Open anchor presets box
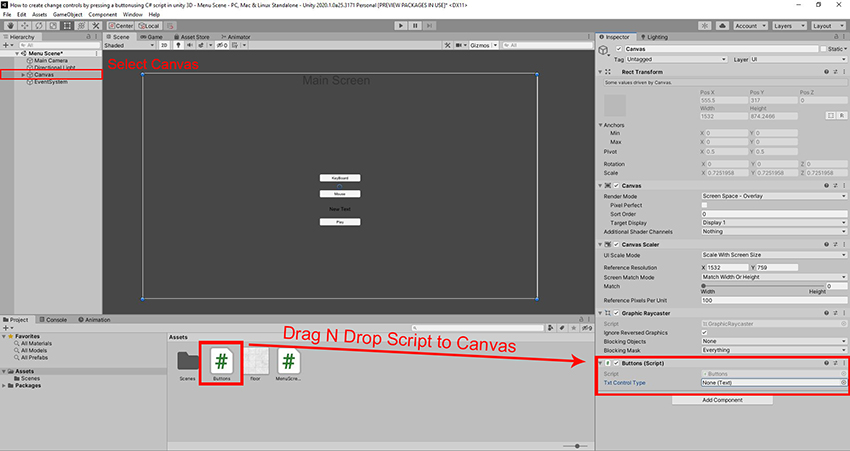 tap(615, 106)
